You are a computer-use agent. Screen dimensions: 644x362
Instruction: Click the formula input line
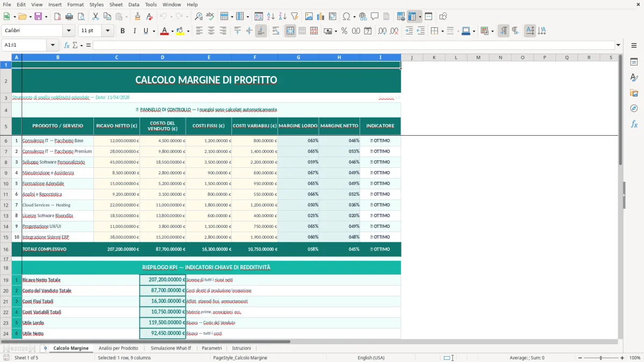[354, 45]
